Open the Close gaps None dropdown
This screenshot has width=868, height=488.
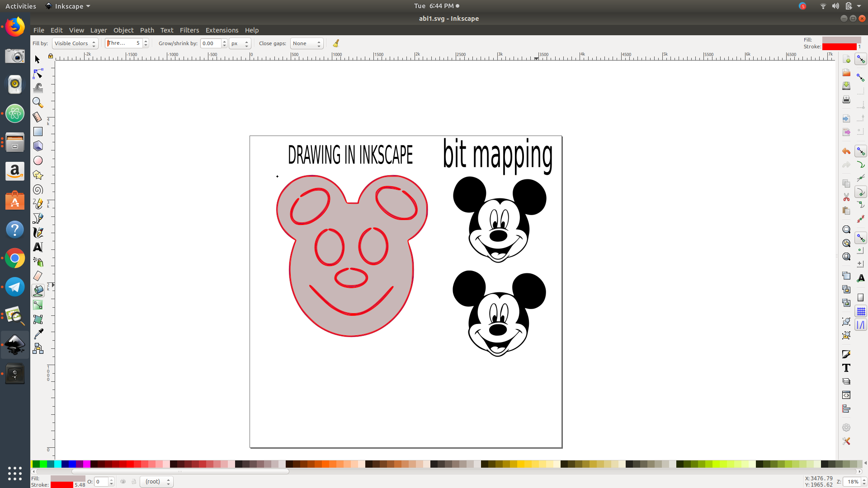point(307,43)
